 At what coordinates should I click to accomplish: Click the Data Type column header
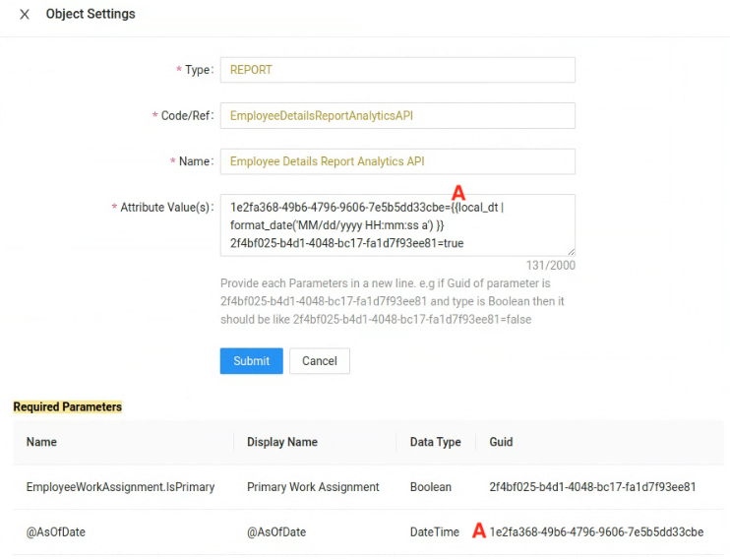click(435, 442)
